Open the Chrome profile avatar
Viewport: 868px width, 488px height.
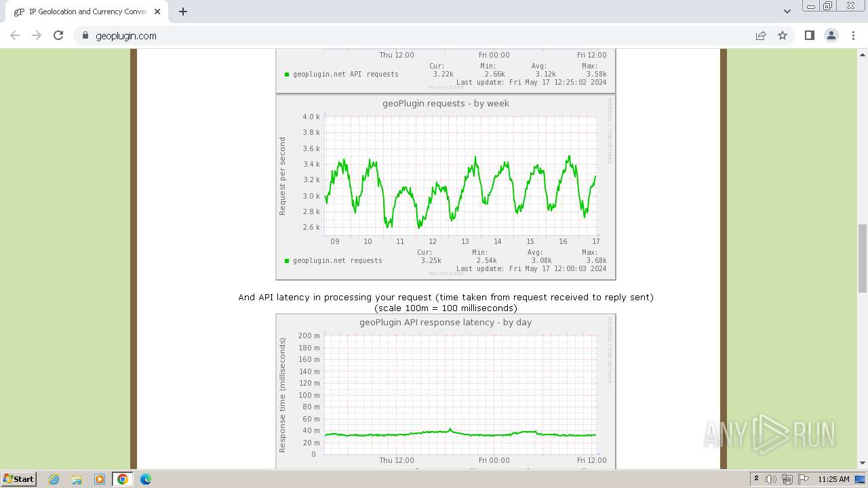click(831, 36)
